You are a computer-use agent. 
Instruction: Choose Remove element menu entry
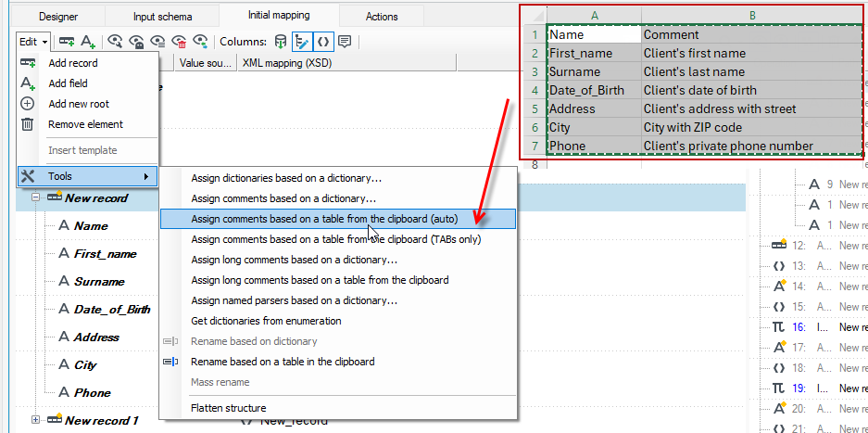click(x=87, y=124)
